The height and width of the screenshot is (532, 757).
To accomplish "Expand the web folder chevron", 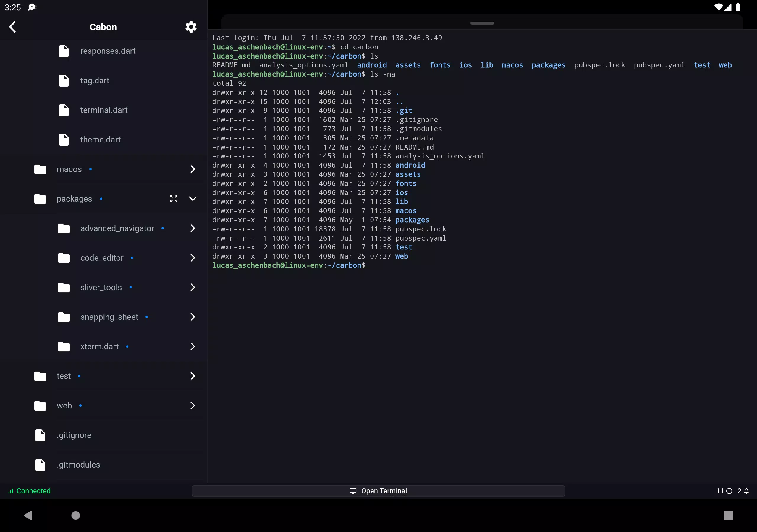I will pos(193,406).
